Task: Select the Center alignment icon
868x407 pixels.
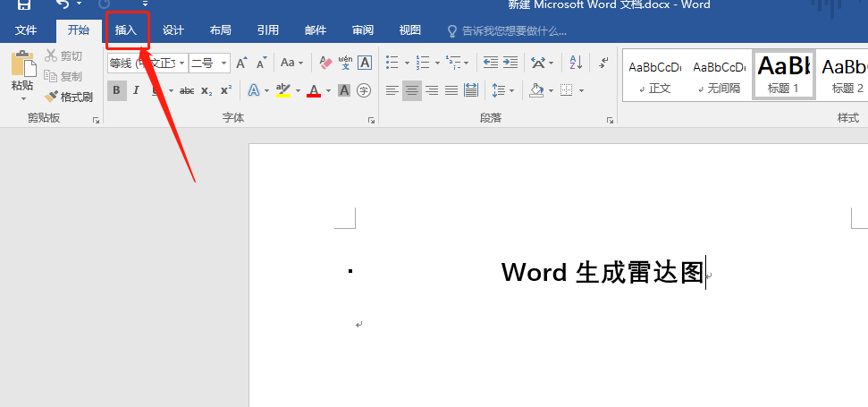Action: (x=411, y=90)
